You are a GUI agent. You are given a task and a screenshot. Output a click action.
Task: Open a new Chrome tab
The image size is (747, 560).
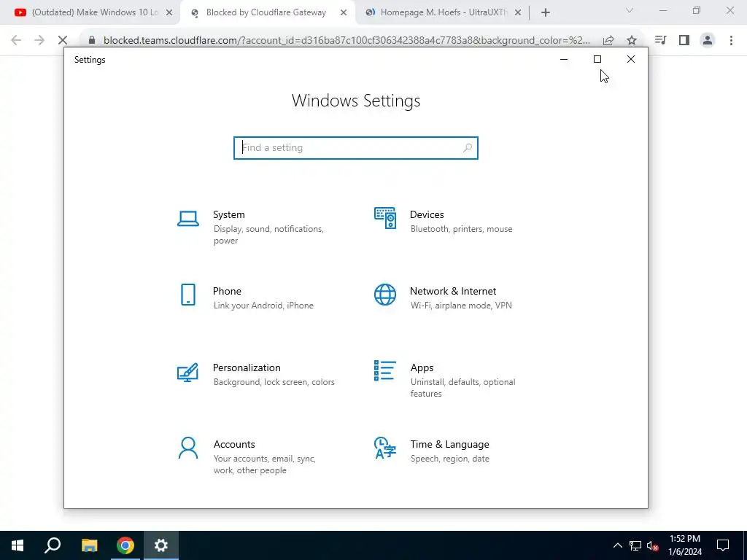pyautogui.click(x=546, y=13)
